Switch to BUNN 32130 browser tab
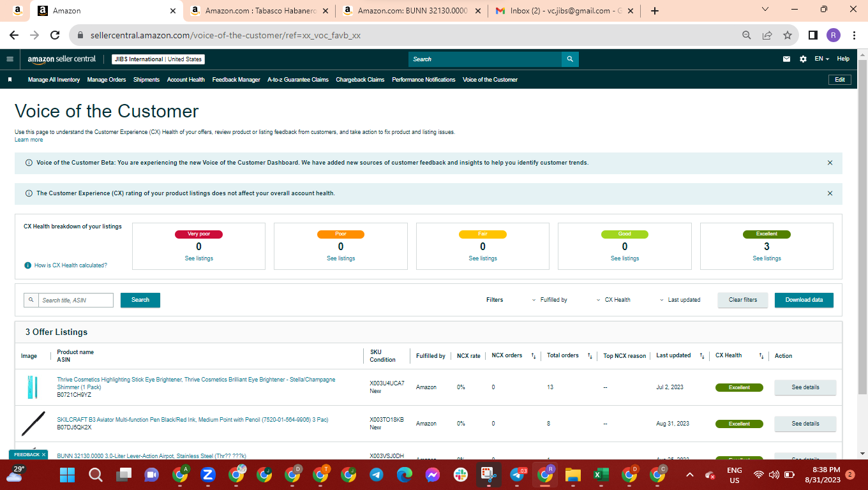 coord(413,11)
